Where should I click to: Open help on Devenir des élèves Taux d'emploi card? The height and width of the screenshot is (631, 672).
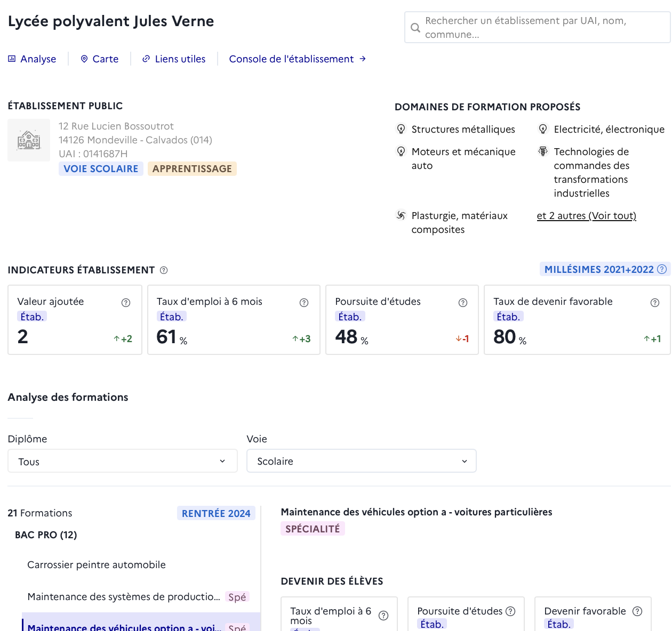(383, 616)
